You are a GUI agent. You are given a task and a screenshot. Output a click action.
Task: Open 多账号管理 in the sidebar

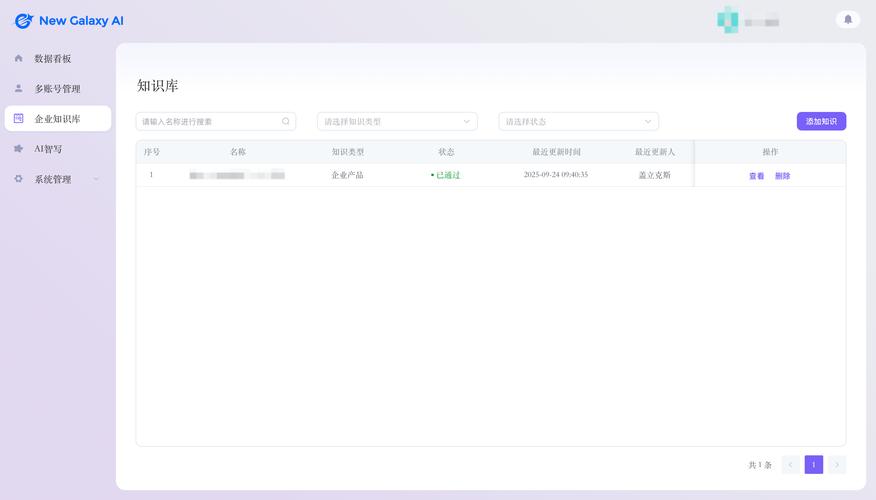58,88
